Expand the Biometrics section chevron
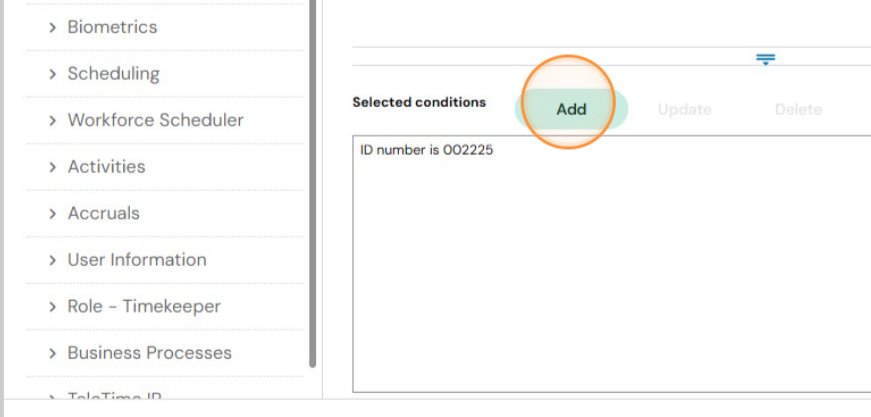This screenshot has width=871, height=417. pos(52,27)
